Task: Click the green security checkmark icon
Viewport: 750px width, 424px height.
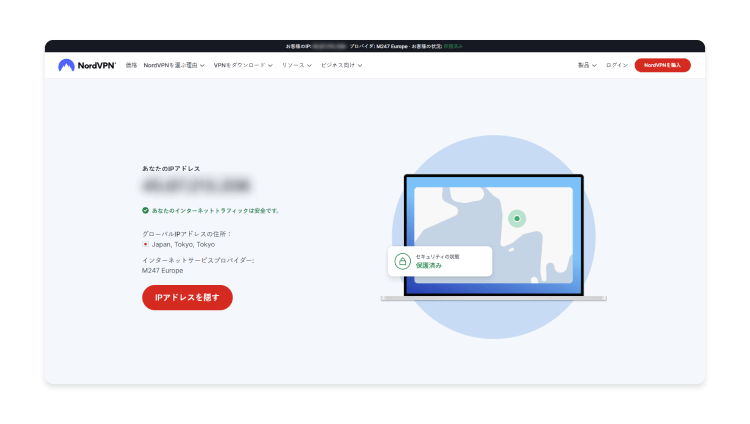Action: [x=145, y=211]
